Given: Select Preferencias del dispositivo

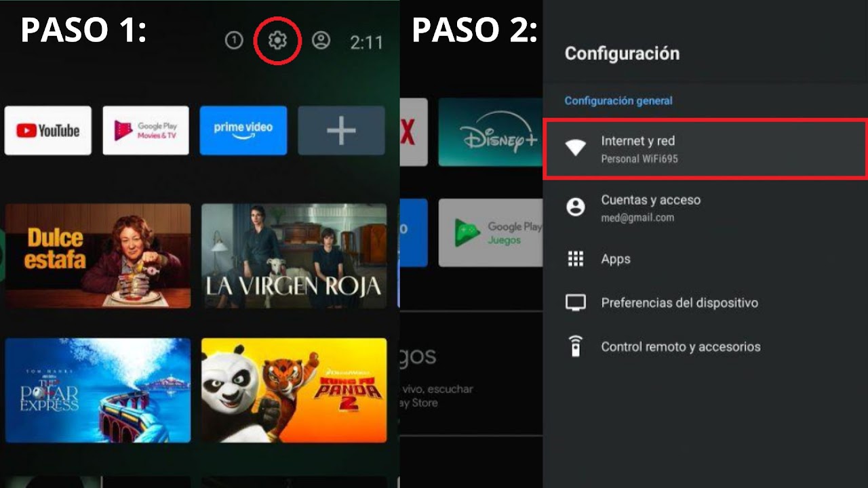Looking at the screenshot, I should click(679, 303).
